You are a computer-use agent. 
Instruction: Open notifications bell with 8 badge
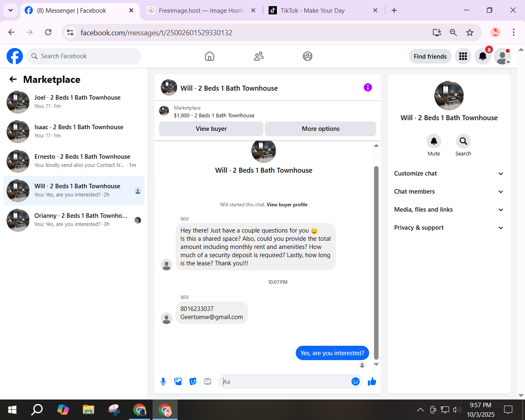(483, 56)
